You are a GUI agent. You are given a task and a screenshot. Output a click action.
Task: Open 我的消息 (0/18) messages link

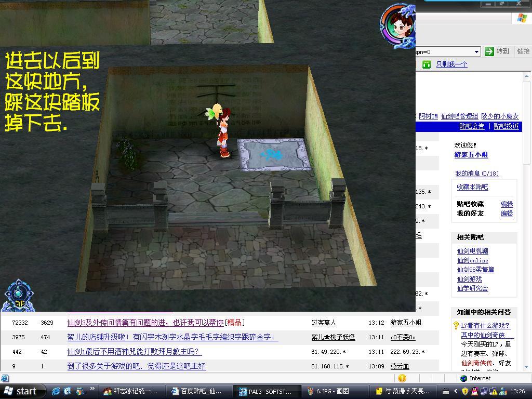(x=477, y=174)
